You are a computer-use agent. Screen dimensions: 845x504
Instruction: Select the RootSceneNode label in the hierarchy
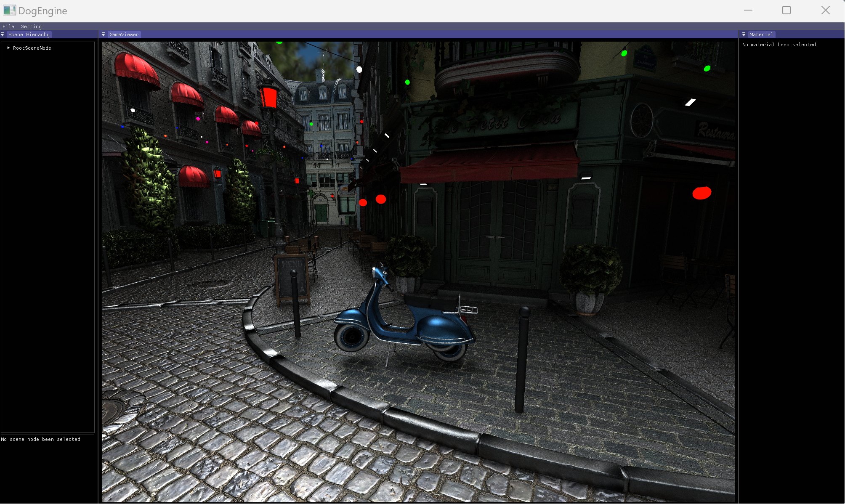tap(32, 48)
